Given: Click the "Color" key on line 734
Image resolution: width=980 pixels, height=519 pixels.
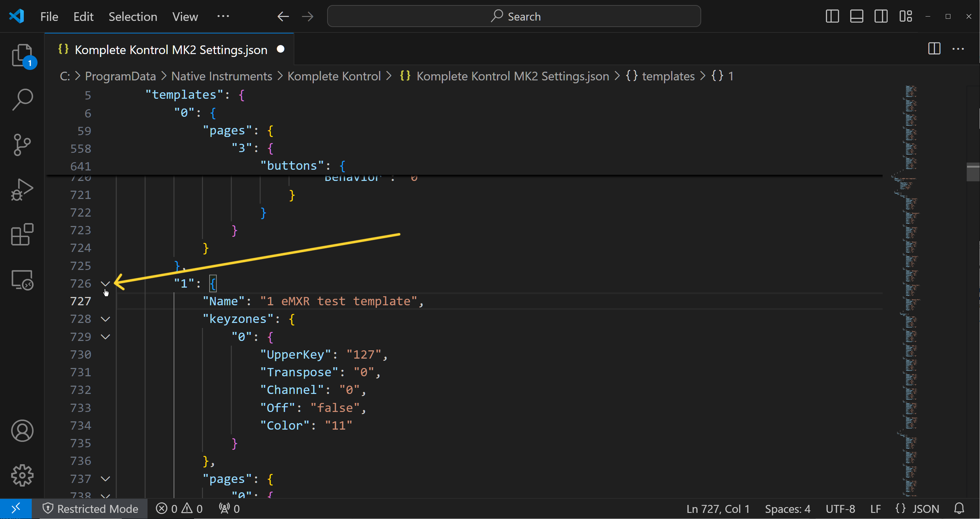Looking at the screenshot, I should [285, 425].
